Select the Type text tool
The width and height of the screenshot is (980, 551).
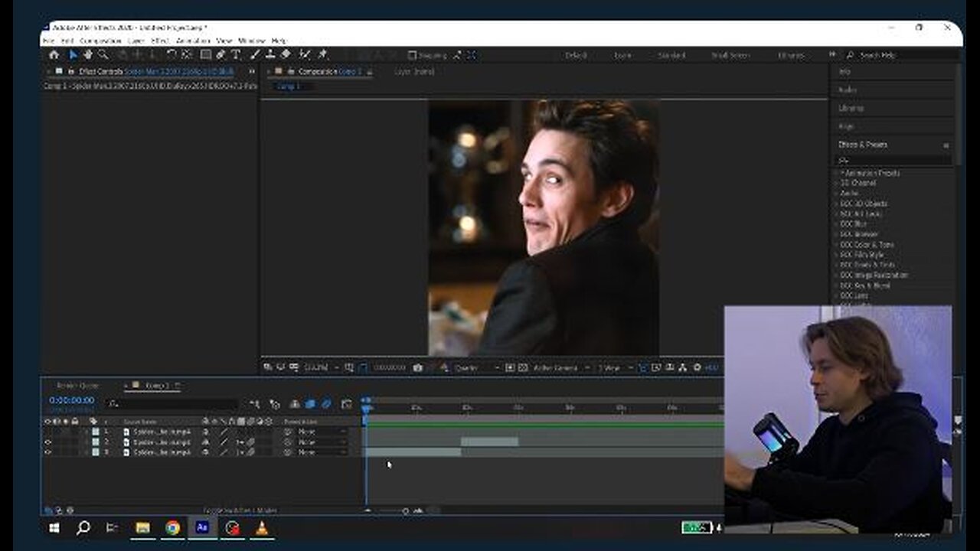[235, 55]
